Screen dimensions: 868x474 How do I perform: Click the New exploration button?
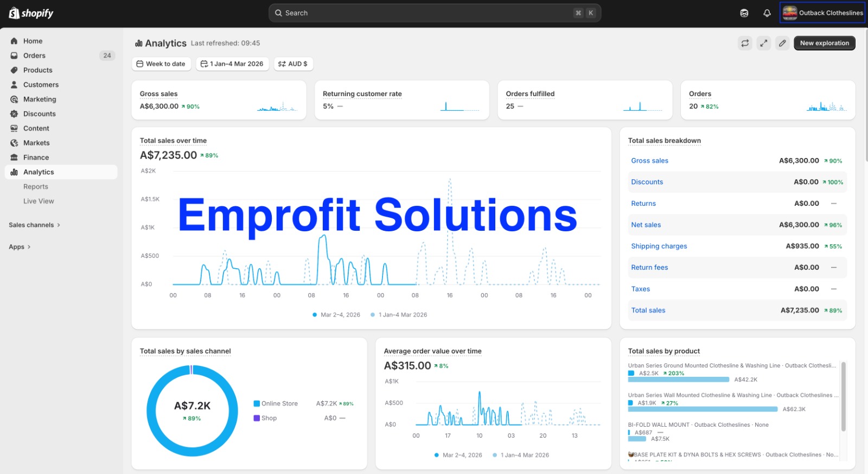pos(825,43)
